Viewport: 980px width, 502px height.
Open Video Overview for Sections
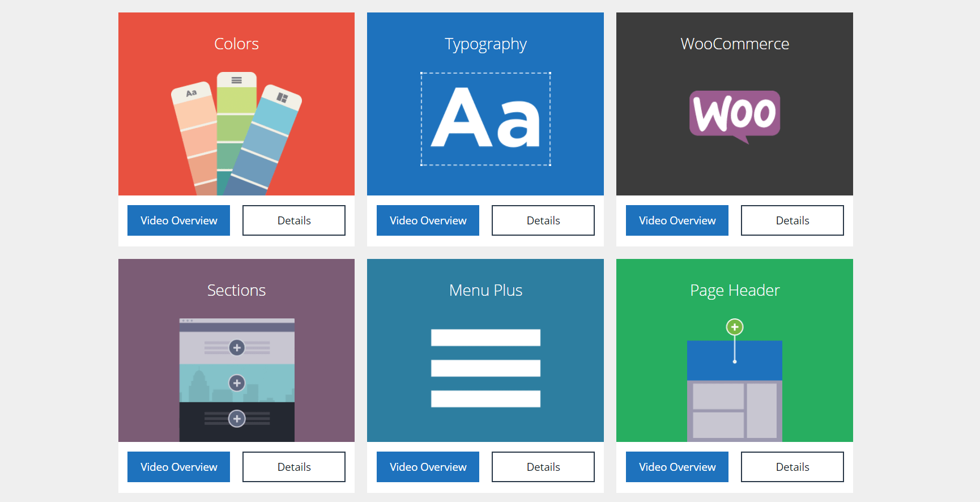(x=178, y=467)
